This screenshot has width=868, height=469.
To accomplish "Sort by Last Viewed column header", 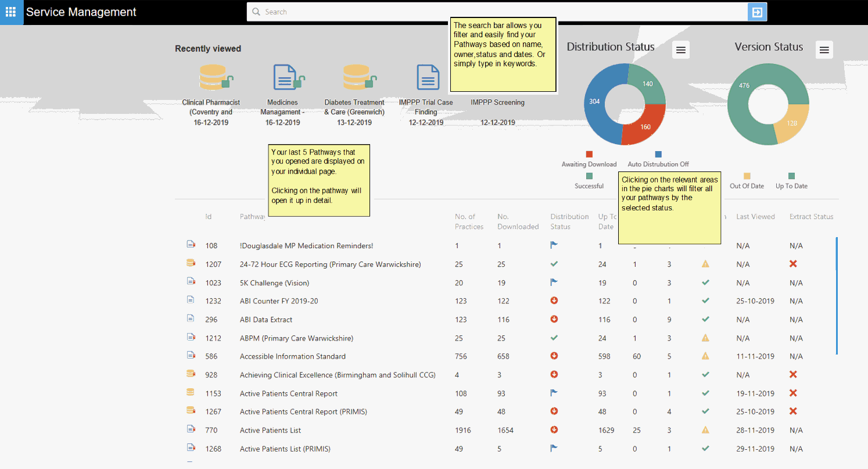I will pyautogui.click(x=755, y=217).
